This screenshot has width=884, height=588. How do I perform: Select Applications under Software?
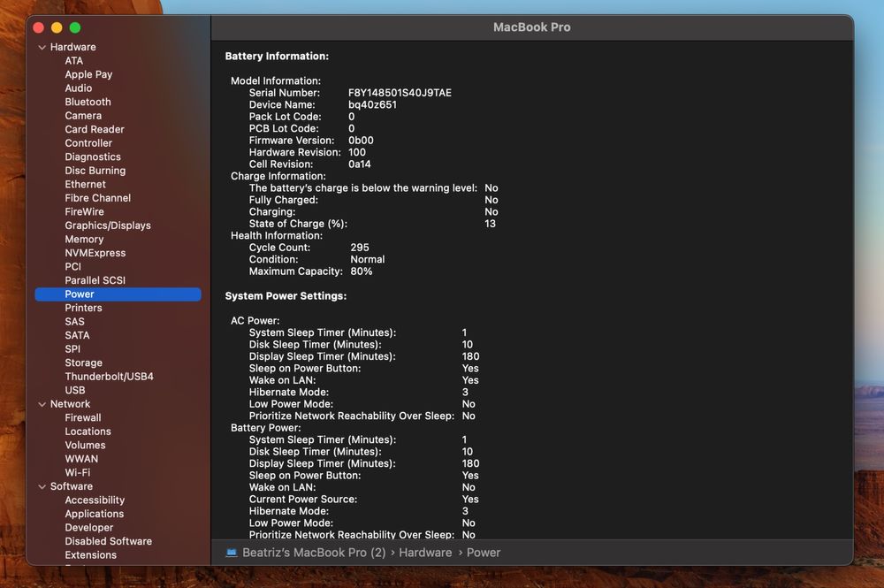click(x=95, y=514)
